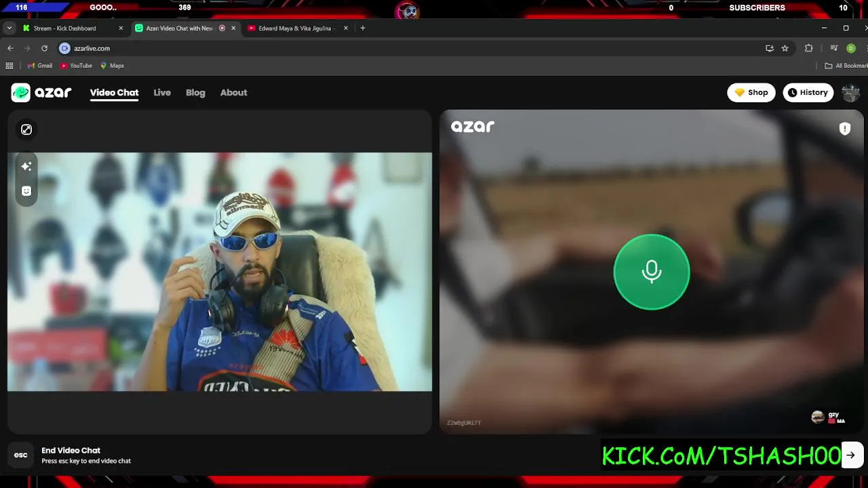Reload the azarlive.com page
868x488 pixels.
pyautogui.click(x=44, y=48)
